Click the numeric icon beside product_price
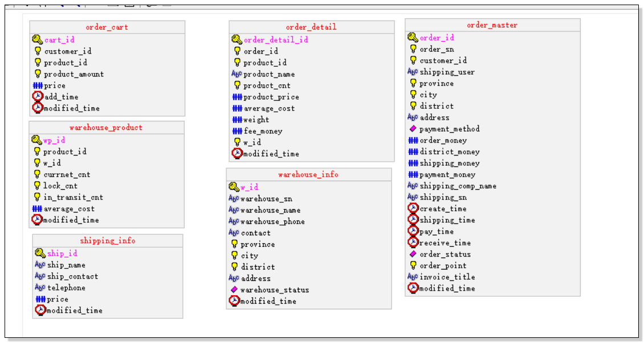Viewport: 644px width, 343px height. pos(237,97)
